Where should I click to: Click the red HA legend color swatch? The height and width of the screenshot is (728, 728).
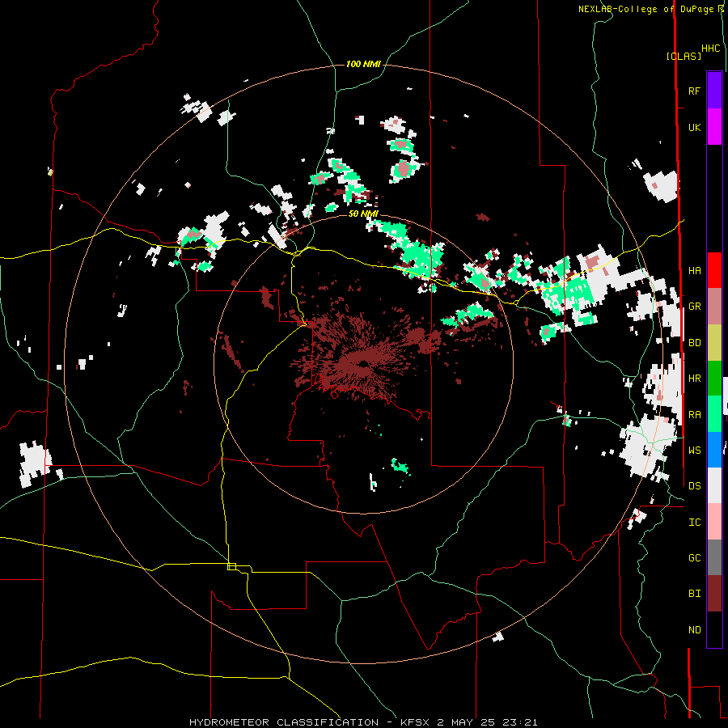714,270
